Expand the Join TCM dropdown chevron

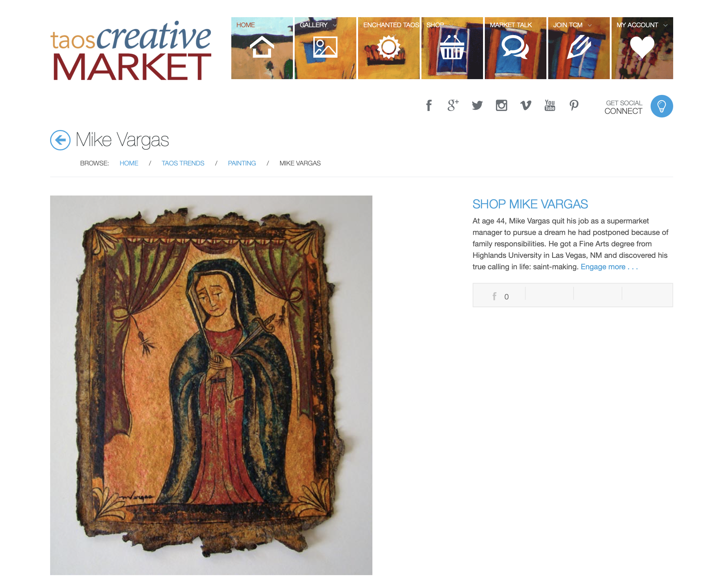(x=590, y=25)
